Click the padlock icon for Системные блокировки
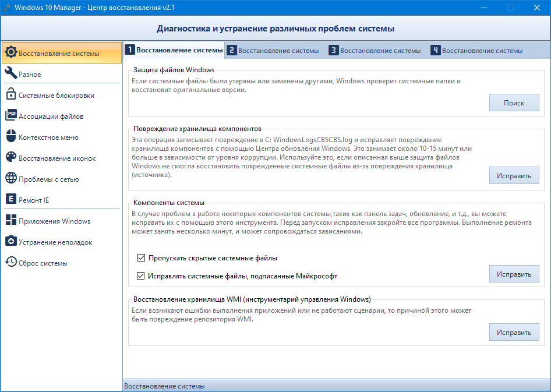This screenshot has height=392, width=551. [11, 94]
